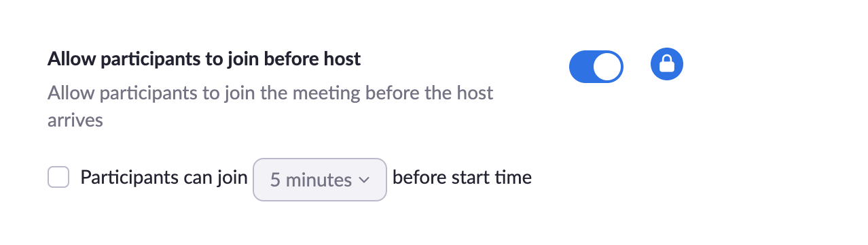Click the chevron arrow next to 5 minutes
This screenshot has width=868, height=245.
tap(363, 180)
